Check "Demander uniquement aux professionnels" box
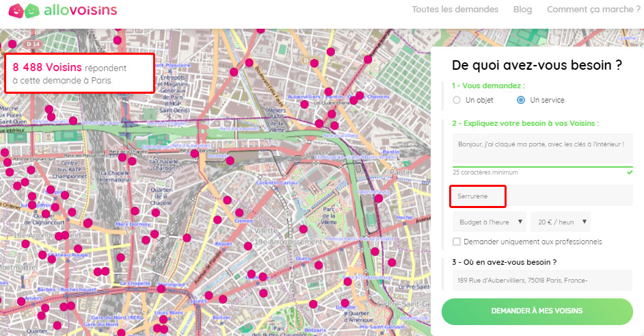This screenshot has height=336, width=644. pyautogui.click(x=457, y=242)
